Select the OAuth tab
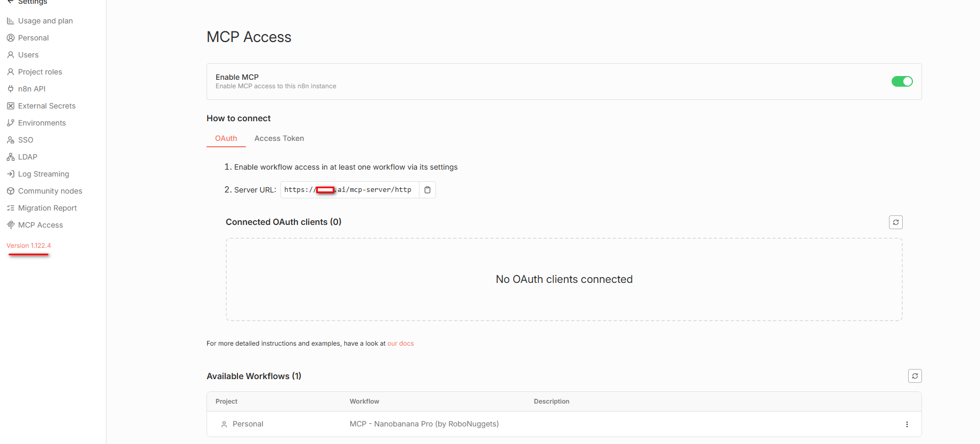The image size is (980, 444). tap(226, 138)
